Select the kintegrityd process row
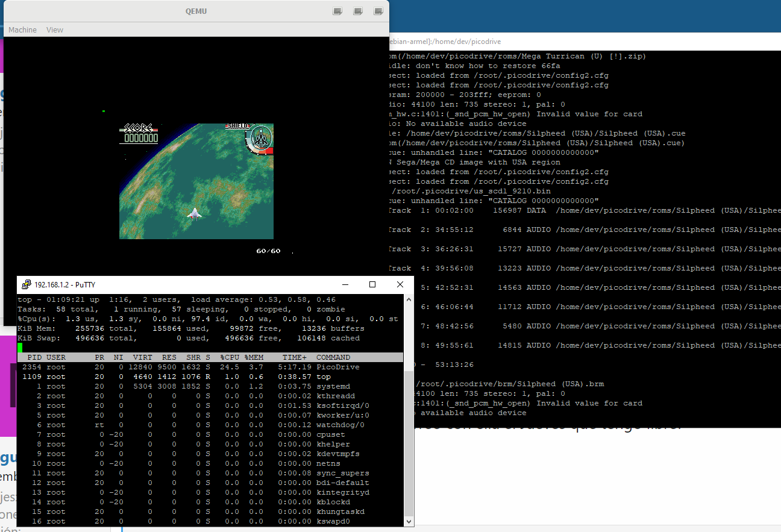The width and height of the screenshot is (781, 532). [x=210, y=492]
